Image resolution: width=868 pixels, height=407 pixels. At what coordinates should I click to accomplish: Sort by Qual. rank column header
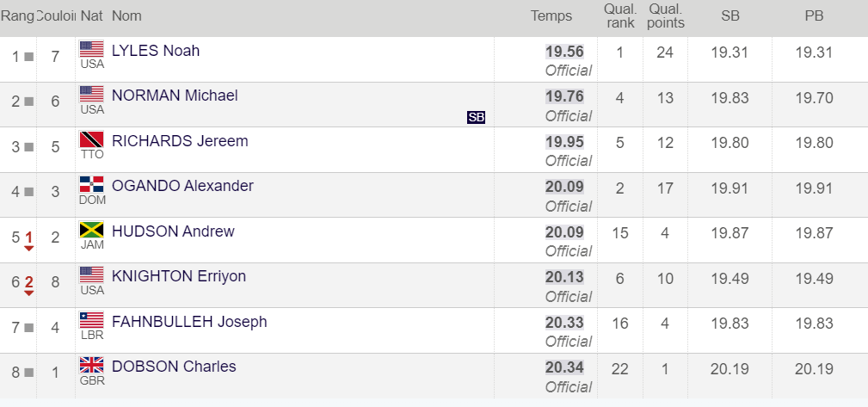pyautogui.click(x=620, y=15)
